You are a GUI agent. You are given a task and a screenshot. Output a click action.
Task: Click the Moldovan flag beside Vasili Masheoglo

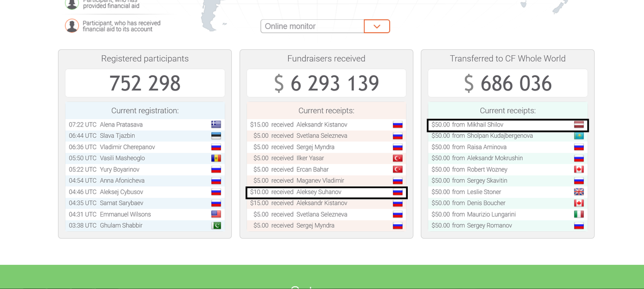pos(216,158)
